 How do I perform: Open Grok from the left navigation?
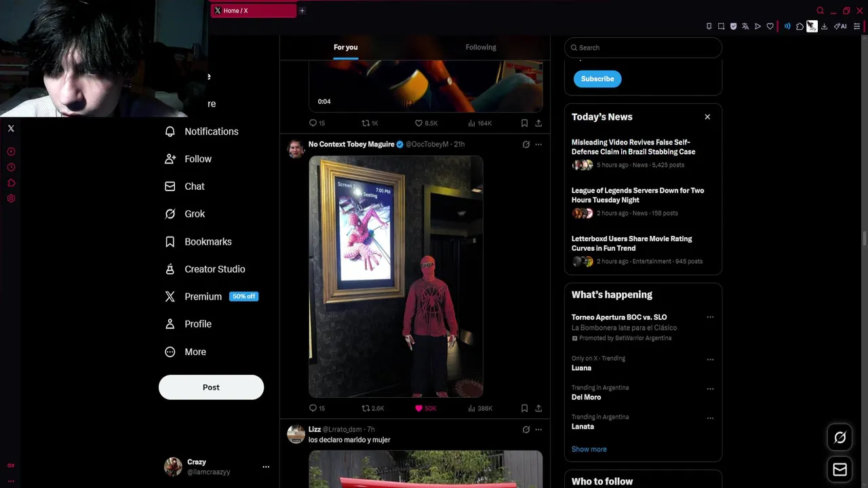184,213
